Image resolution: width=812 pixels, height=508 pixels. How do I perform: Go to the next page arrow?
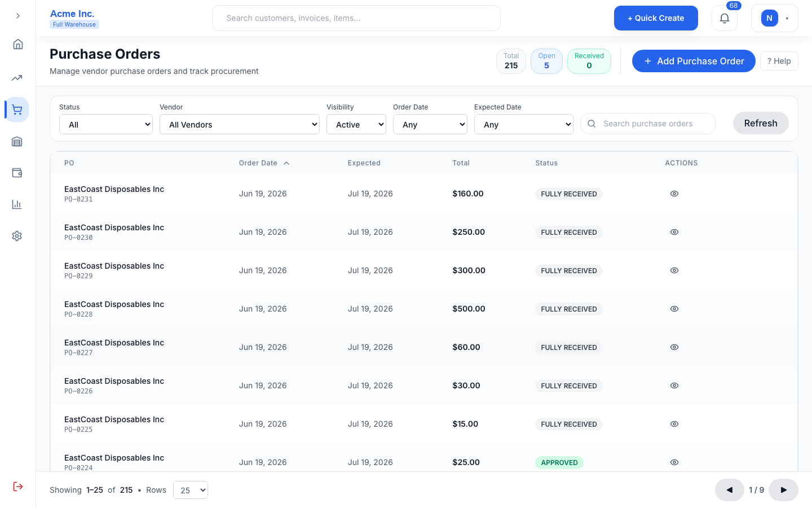tap(784, 490)
